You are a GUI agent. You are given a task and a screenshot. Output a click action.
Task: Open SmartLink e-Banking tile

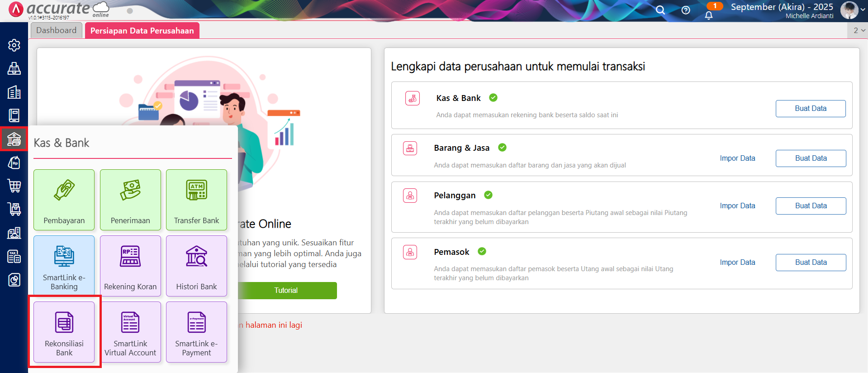point(64,266)
